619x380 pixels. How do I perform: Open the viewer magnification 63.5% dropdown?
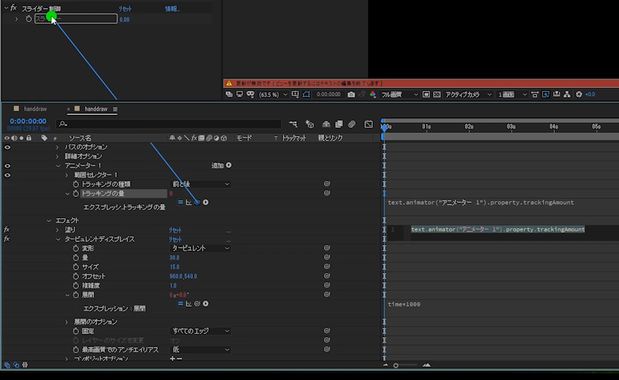point(273,95)
